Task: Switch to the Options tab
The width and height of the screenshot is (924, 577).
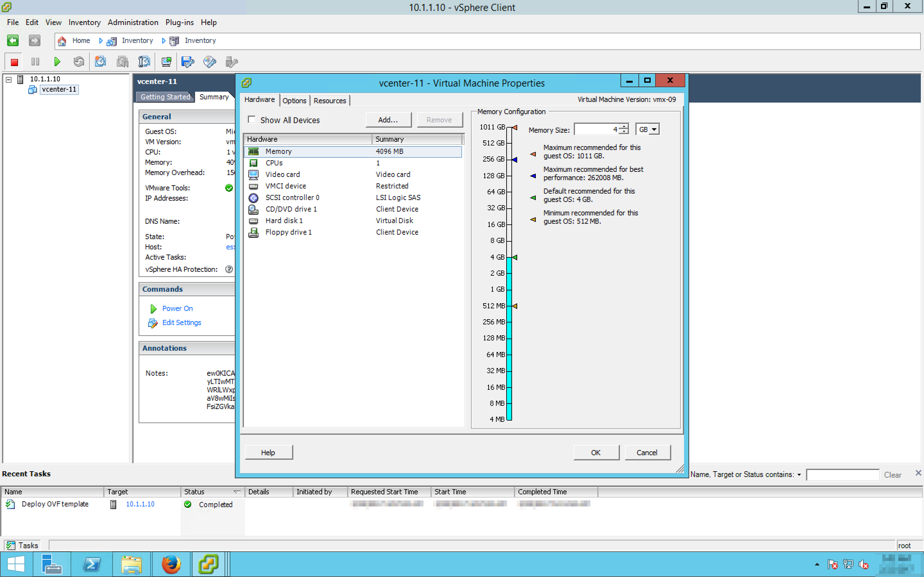Action: pyautogui.click(x=294, y=101)
